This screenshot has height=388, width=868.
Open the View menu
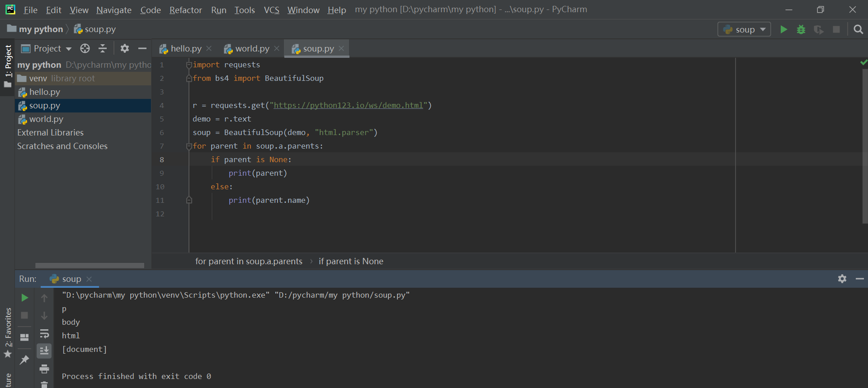click(x=79, y=9)
